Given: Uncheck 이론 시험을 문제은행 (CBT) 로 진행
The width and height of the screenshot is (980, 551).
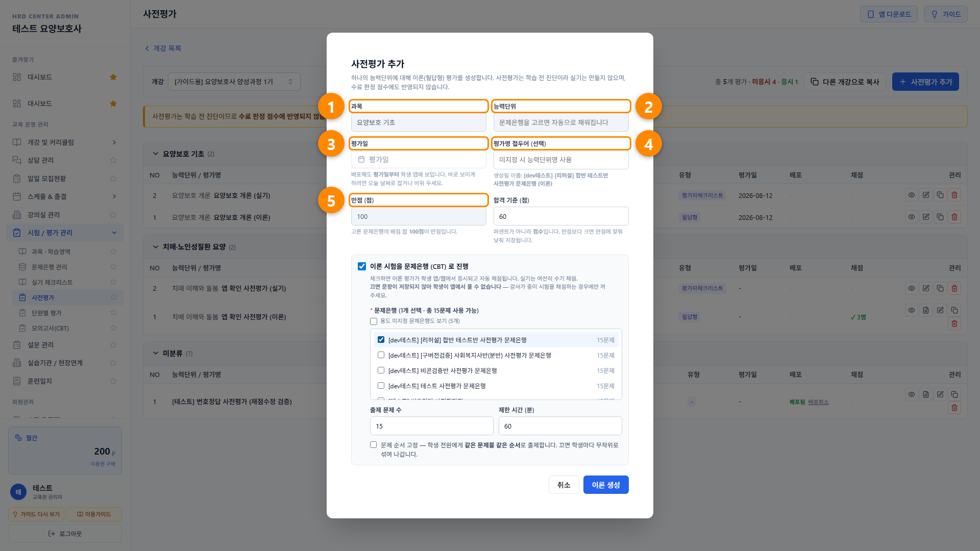Looking at the screenshot, I should [x=362, y=266].
